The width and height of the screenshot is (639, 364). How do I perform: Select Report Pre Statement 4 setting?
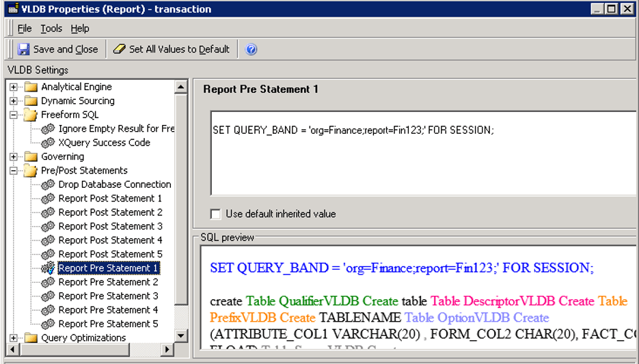[108, 310]
